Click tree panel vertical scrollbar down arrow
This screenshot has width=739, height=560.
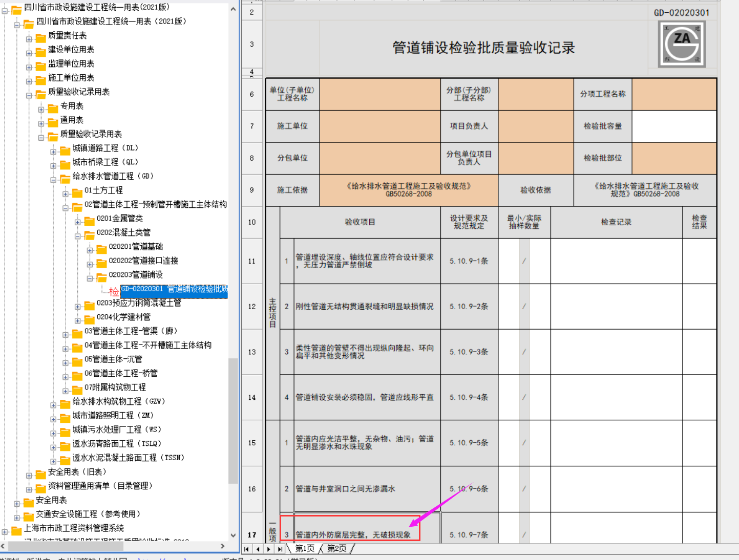point(233,535)
